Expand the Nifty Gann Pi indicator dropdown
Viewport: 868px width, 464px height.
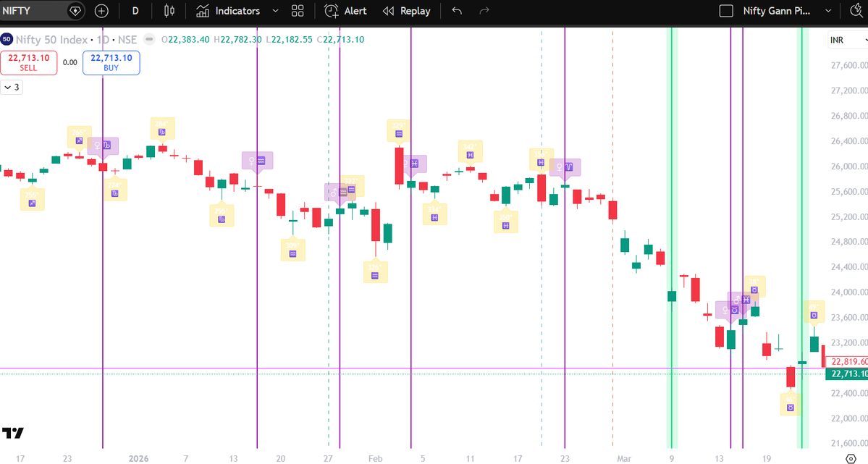828,11
